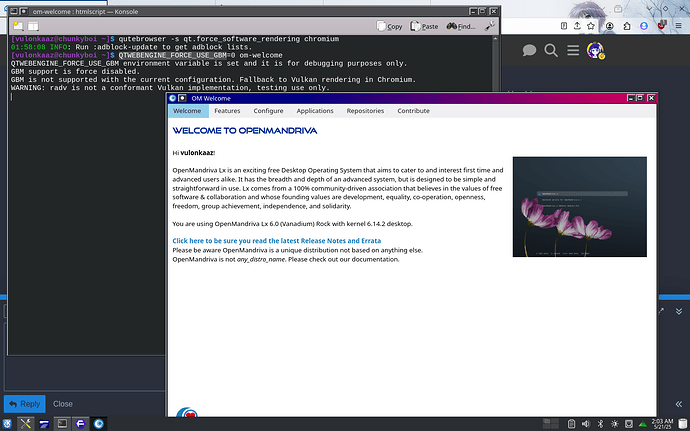690x431 pixels.
Task: Open the forum hamburger menu icon
Action: click(x=573, y=50)
